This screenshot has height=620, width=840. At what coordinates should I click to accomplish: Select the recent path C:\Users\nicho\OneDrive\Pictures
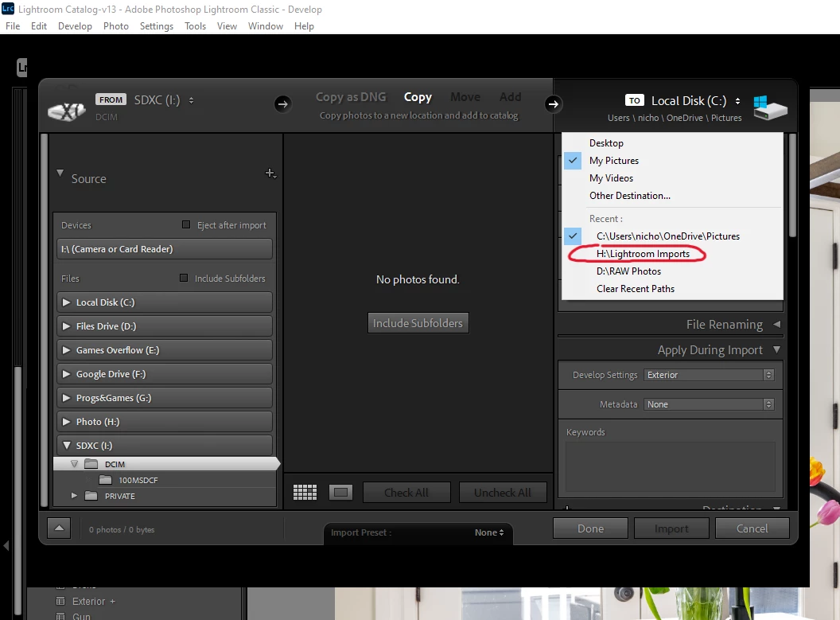pyautogui.click(x=667, y=236)
